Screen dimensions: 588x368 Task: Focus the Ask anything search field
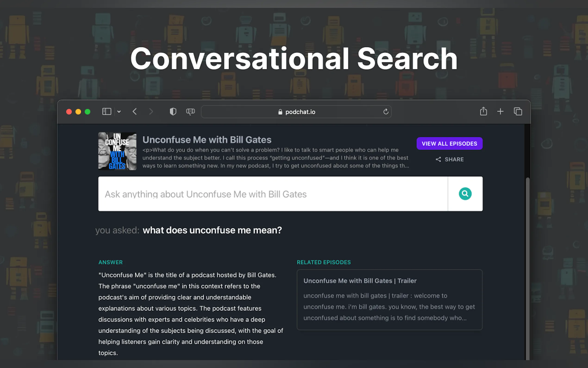[x=272, y=194]
